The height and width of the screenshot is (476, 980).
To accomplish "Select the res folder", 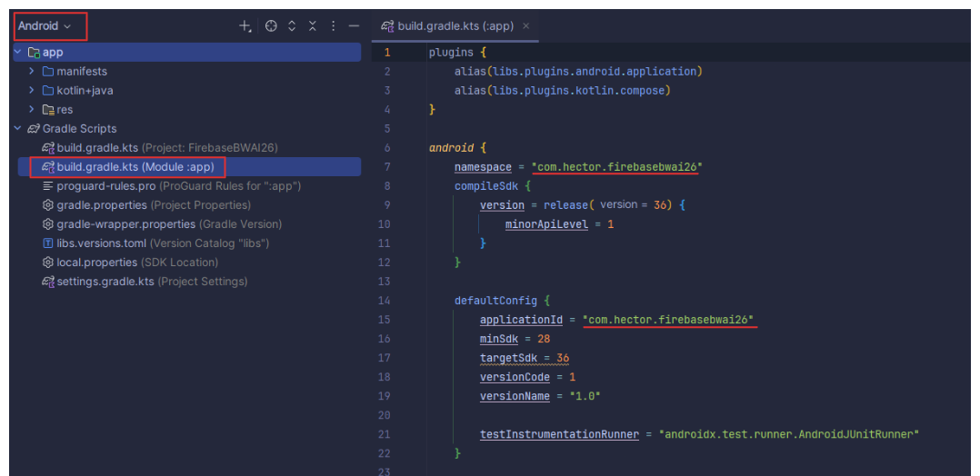I will (x=65, y=110).
